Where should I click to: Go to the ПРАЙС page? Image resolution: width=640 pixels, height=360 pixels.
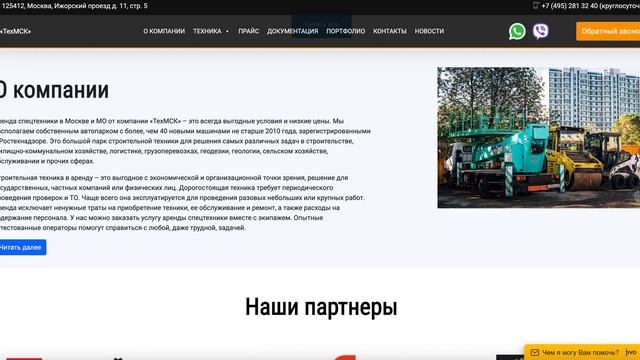tap(249, 31)
